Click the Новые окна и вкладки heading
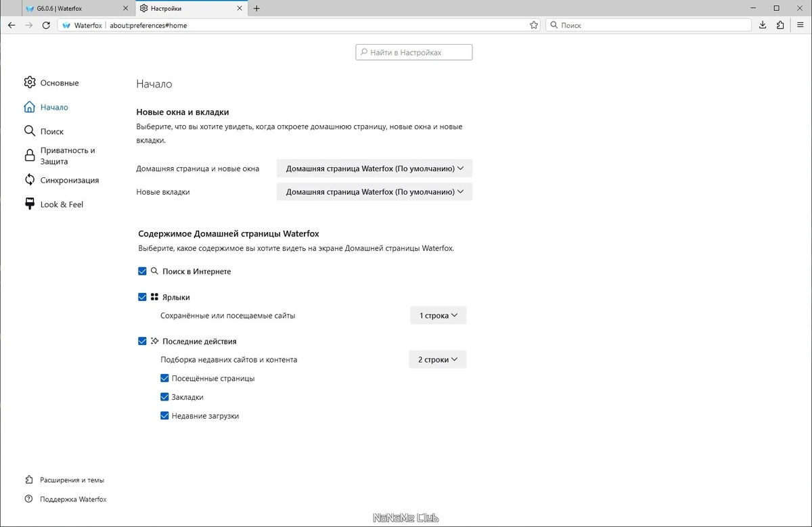 (x=183, y=112)
